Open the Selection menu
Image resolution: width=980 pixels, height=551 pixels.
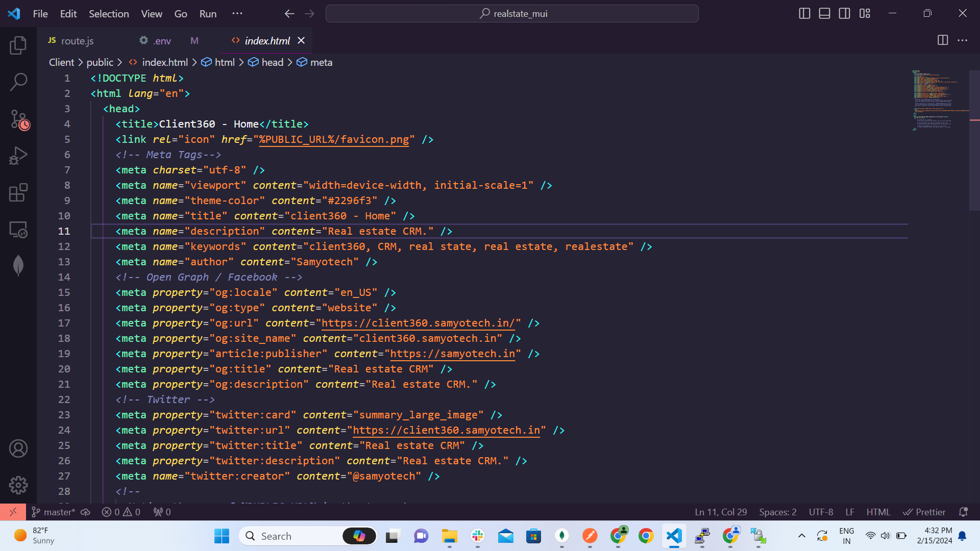(109, 14)
